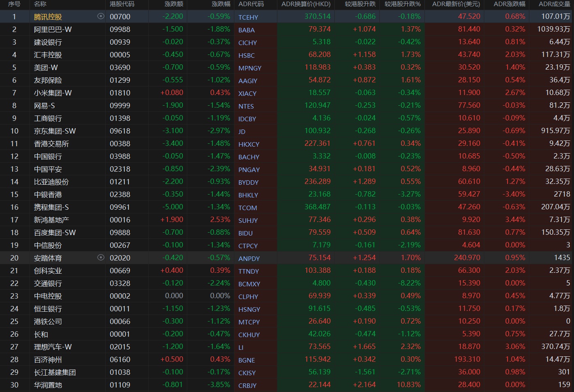Viewport: 574px width, 392px height.
Task: Select the stock name 理想汽车-W
Action: (53, 347)
